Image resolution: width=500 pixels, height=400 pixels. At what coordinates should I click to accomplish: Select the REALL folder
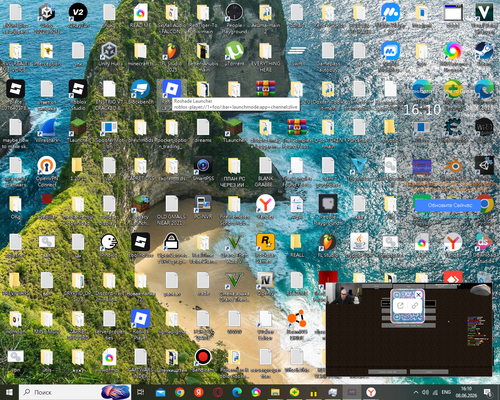297,242
